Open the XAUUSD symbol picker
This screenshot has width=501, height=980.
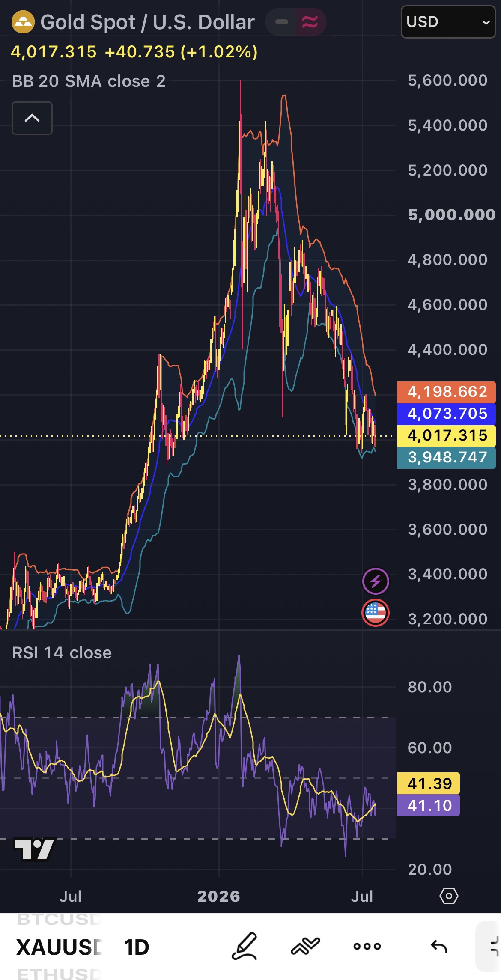59,947
